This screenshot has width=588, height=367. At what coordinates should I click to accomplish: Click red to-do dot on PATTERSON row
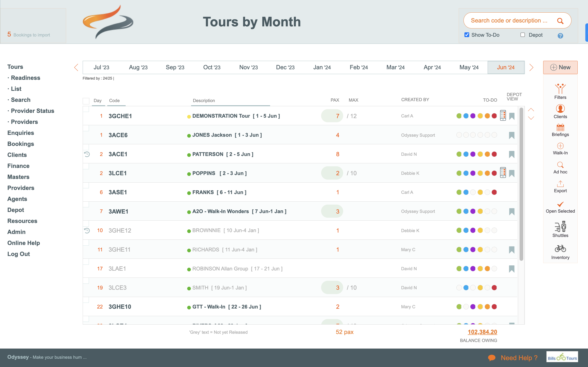click(494, 154)
